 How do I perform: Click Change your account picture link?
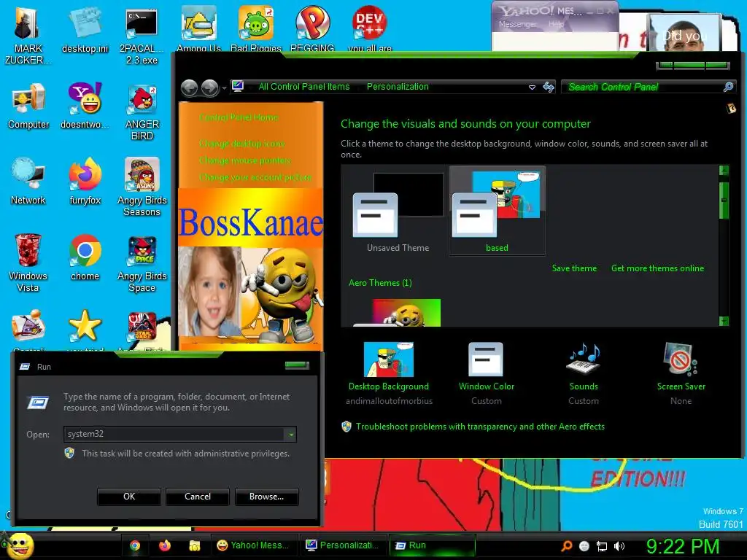click(255, 177)
